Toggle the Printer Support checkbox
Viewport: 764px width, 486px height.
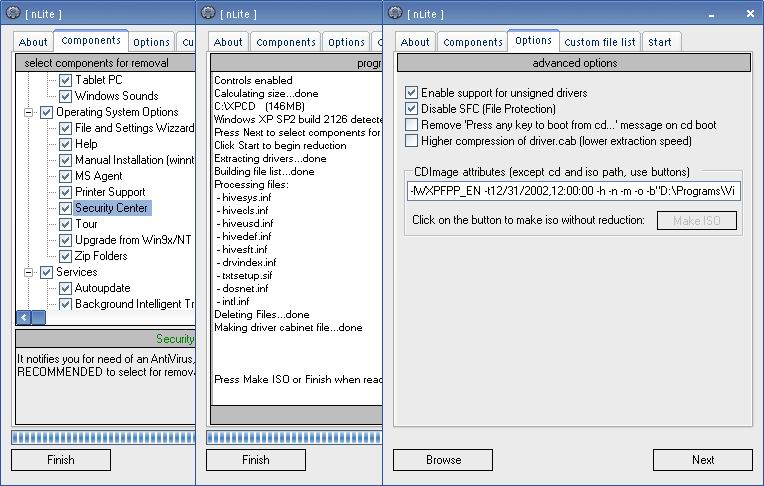pos(65,192)
